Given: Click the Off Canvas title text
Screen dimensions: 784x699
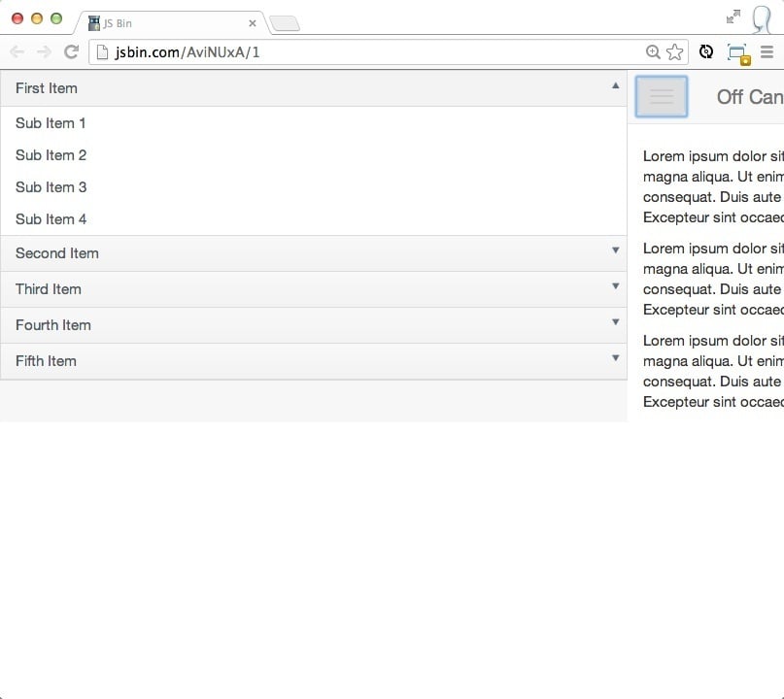Looking at the screenshot, I should [750, 97].
